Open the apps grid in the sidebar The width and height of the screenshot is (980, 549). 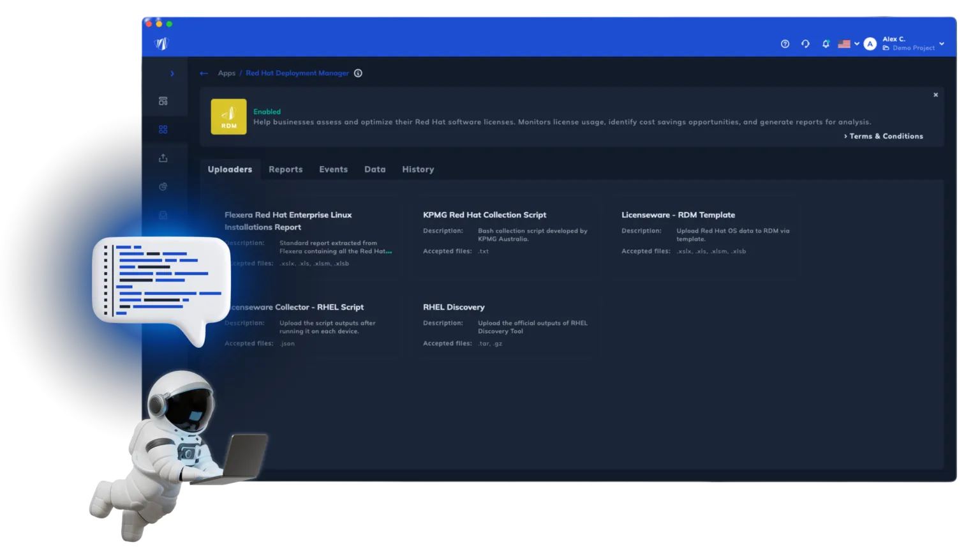click(x=163, y=130)
